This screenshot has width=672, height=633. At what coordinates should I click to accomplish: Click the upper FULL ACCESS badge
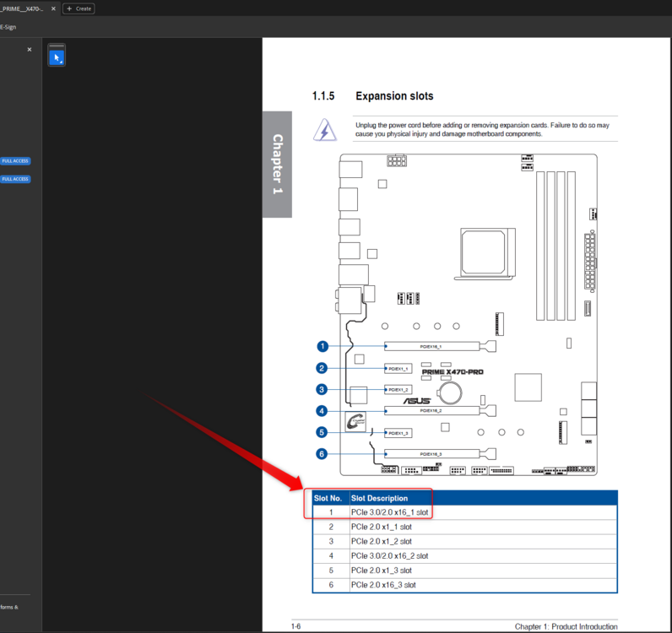click(x=15, y=161)
